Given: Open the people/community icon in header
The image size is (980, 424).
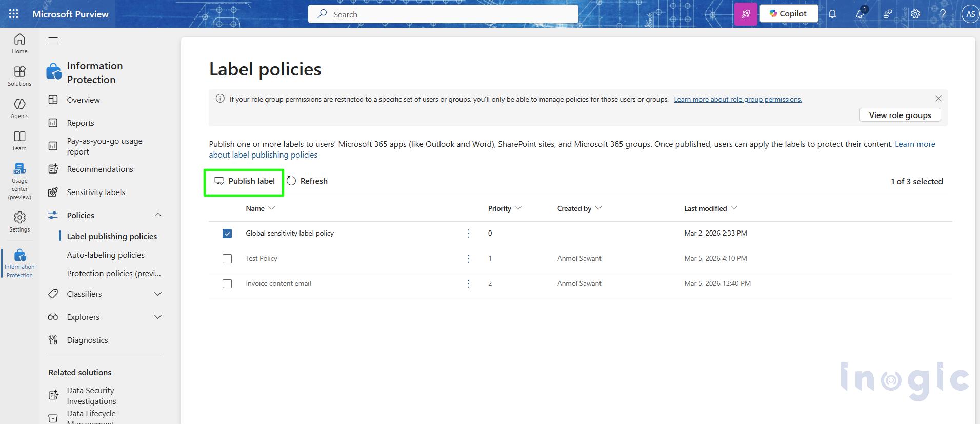Looking at the screenshot, I should pyautogui.click(x=888, y=14).
